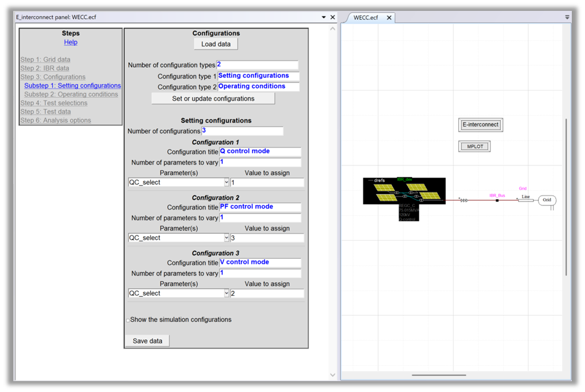This screenshot has width=585, height=392.
Task: Enable Show the simulation configurations checkbox
Action: [x=128, y=320]
